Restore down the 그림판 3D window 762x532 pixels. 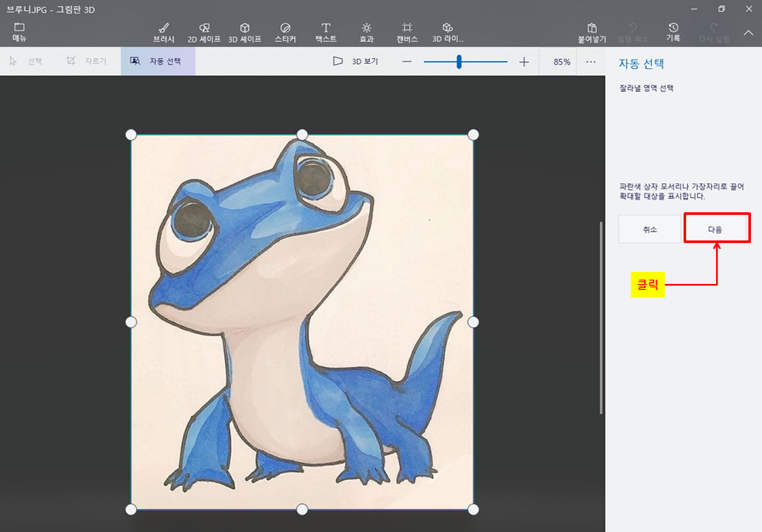[x=722, y=9]
